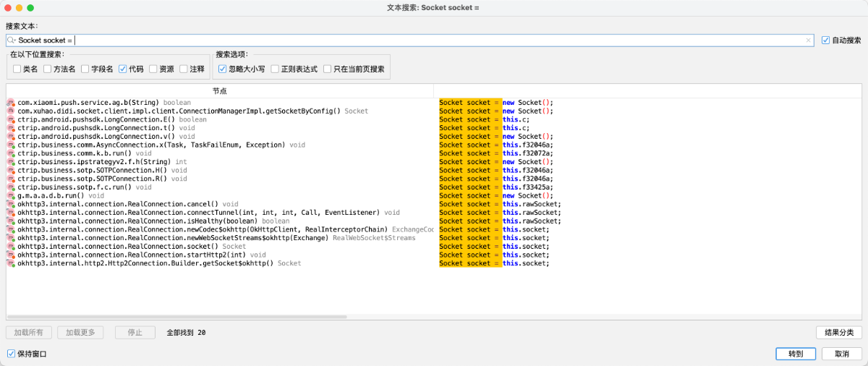This screenshot has height=366, width=868.
Task: Click the 加载所有 button
Action: click(29, 333)
